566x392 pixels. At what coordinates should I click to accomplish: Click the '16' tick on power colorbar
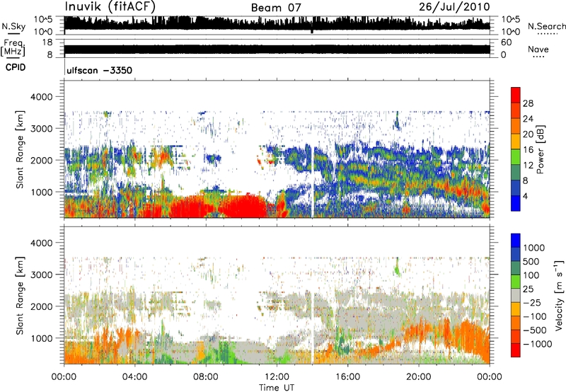[528, 150]
